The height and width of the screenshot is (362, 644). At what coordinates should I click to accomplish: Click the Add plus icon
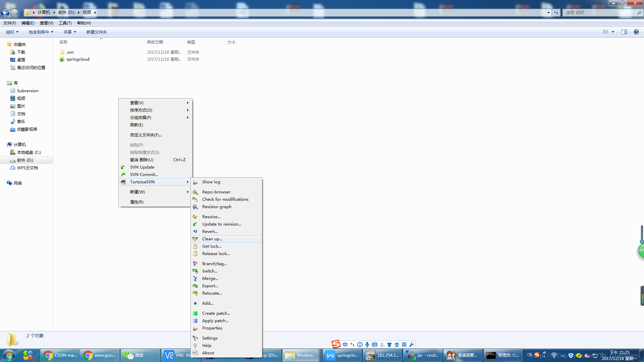(195, 303)
